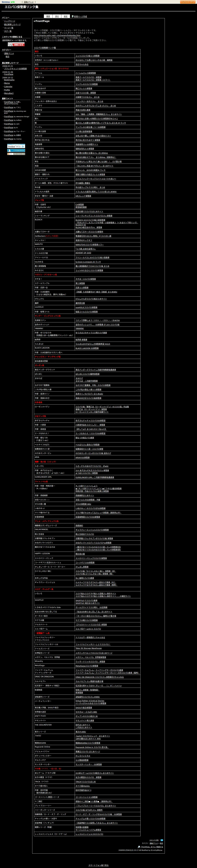197x868 pixels.
Task: Open the 設定 tab
Action: tap(66, 16)
